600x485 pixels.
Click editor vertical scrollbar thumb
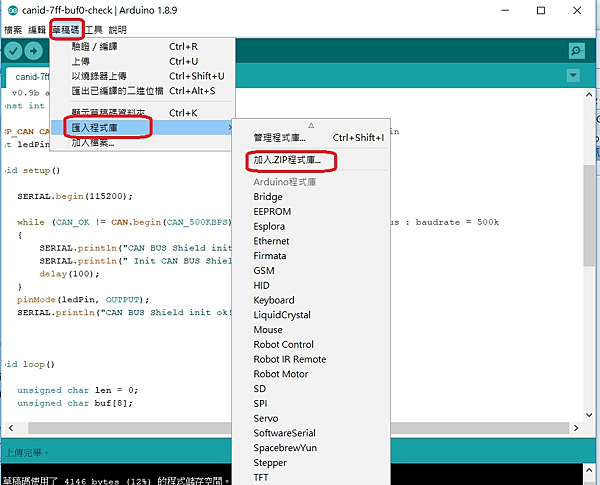pyautogui.click(x=589, y=215)
